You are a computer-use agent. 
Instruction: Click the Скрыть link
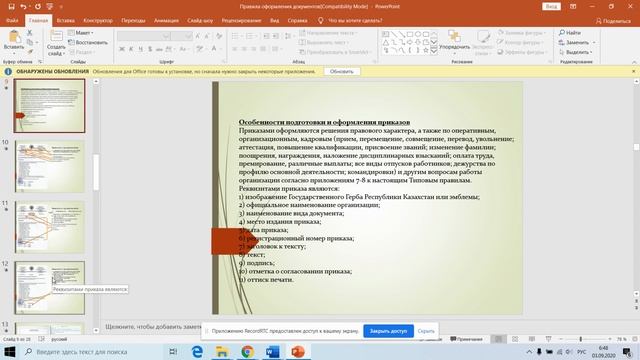[426, 331]
